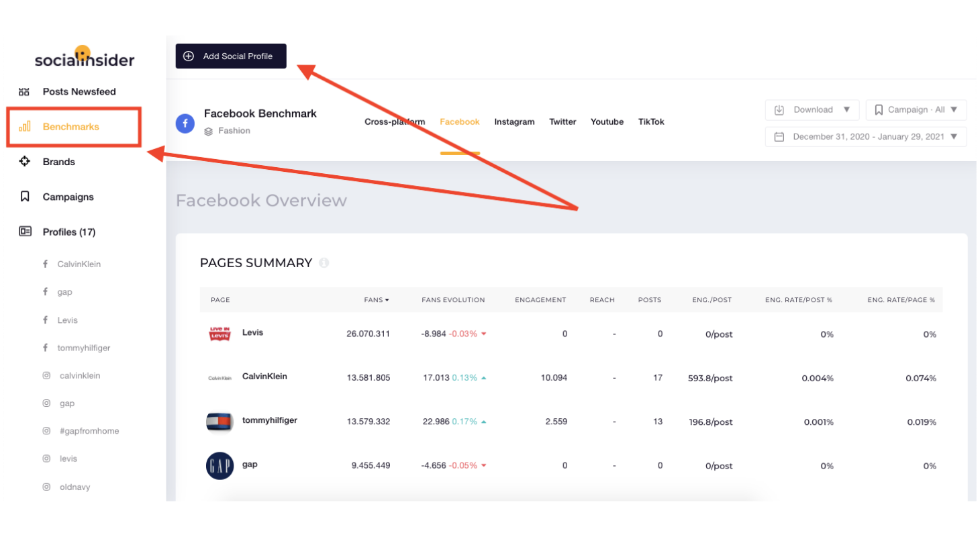
Task: Switch to the Facebook tab
Action: pos(460,122)
